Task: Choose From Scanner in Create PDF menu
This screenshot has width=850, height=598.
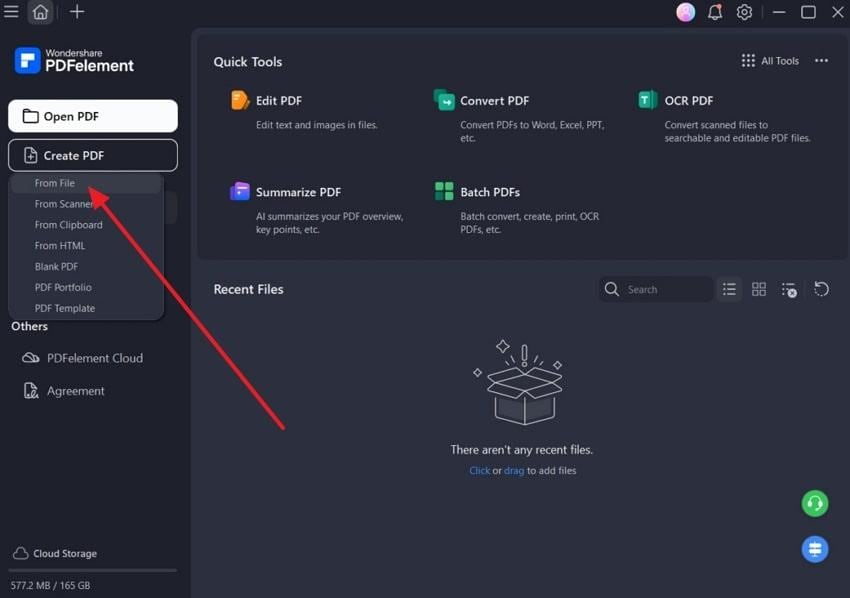Action: point(86,204)
